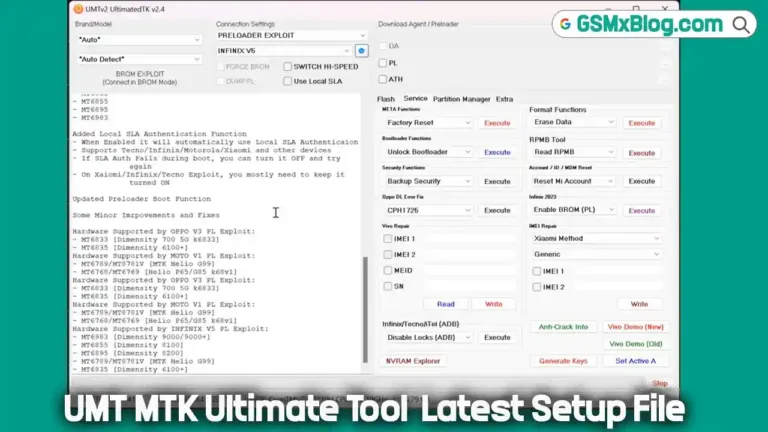Screen dimensions: 768x432
Task: Execute CPH1725 Oppo DL fix
Action: [x=497, y=210]
